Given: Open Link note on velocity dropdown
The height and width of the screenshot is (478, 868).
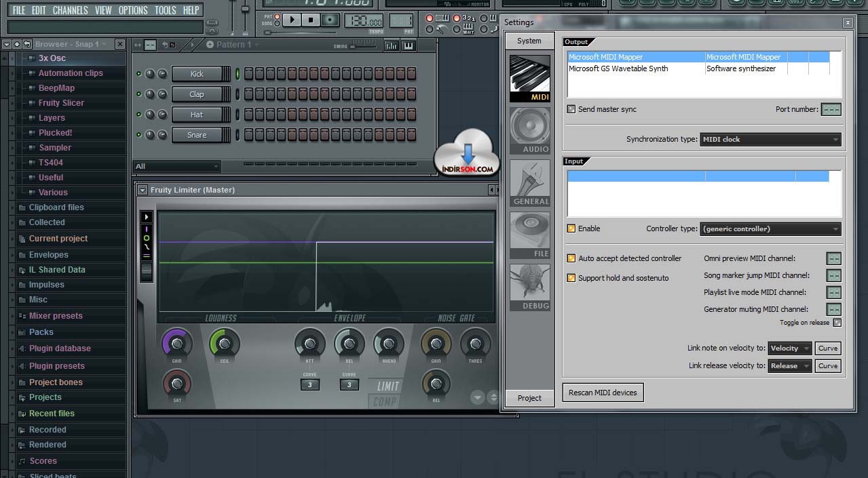Looking at the screenshot, I should pos(790,348).
